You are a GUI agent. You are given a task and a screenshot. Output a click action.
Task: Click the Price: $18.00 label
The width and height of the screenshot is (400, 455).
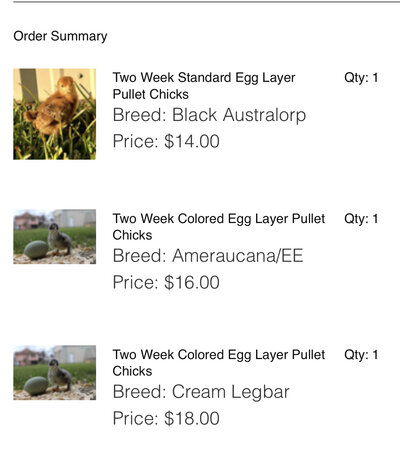166,418
